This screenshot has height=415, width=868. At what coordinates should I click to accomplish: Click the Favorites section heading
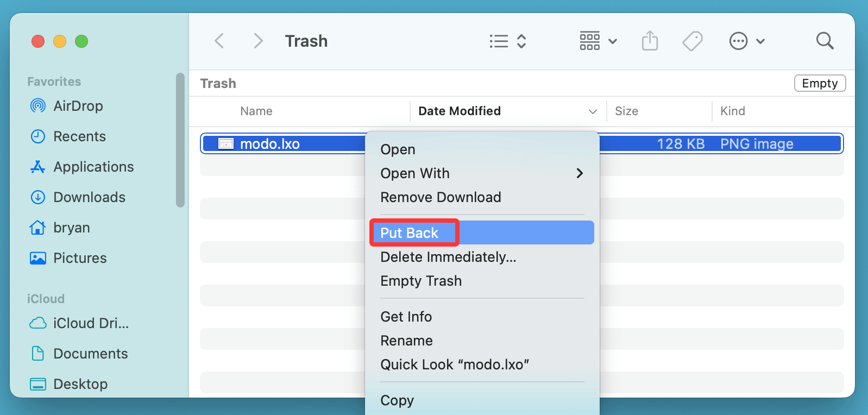[x=54, y=81]
